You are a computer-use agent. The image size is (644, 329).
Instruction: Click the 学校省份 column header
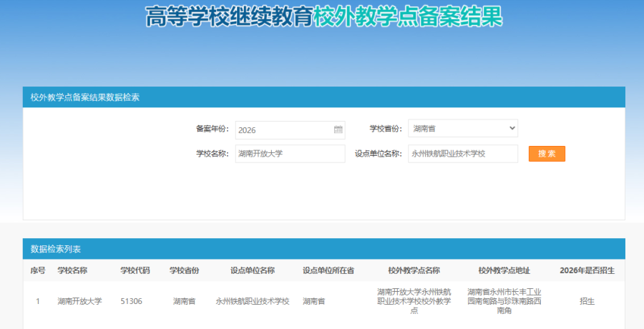click(x=185, y=270)
